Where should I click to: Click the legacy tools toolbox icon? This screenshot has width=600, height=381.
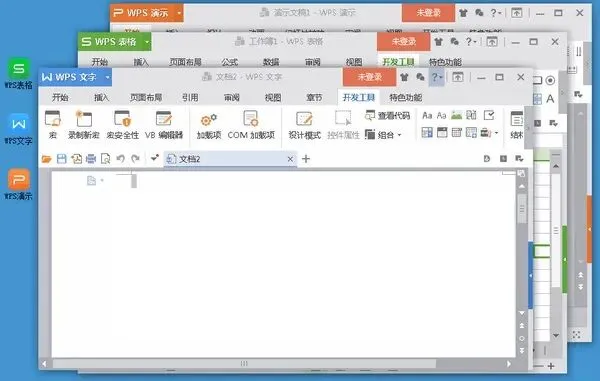486,133
